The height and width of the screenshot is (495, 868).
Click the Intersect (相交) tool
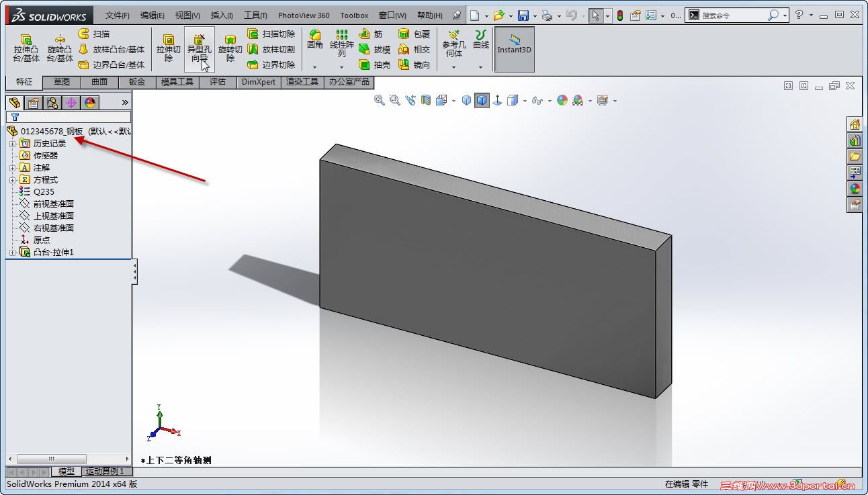(x=414, y=49)
